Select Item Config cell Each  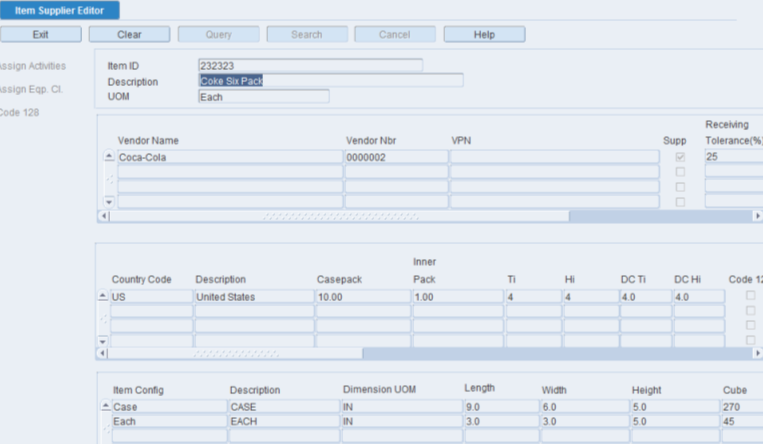coord(170,421)
